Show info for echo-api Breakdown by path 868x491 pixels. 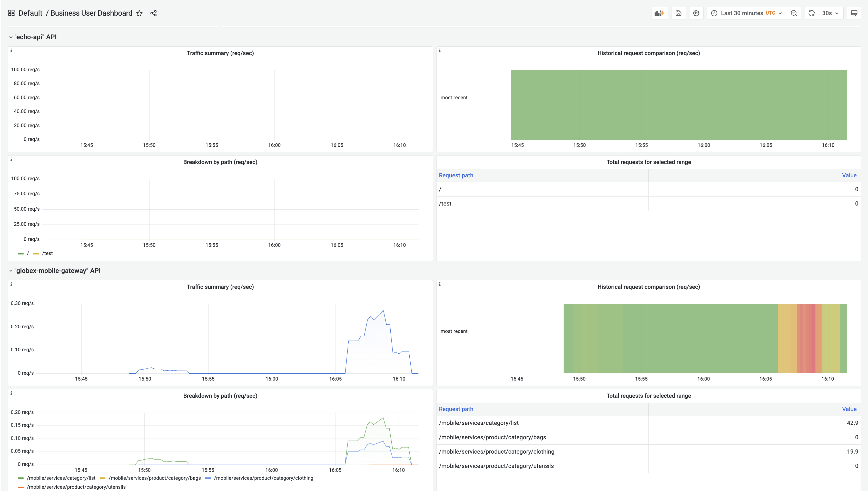tap(11, 159)
